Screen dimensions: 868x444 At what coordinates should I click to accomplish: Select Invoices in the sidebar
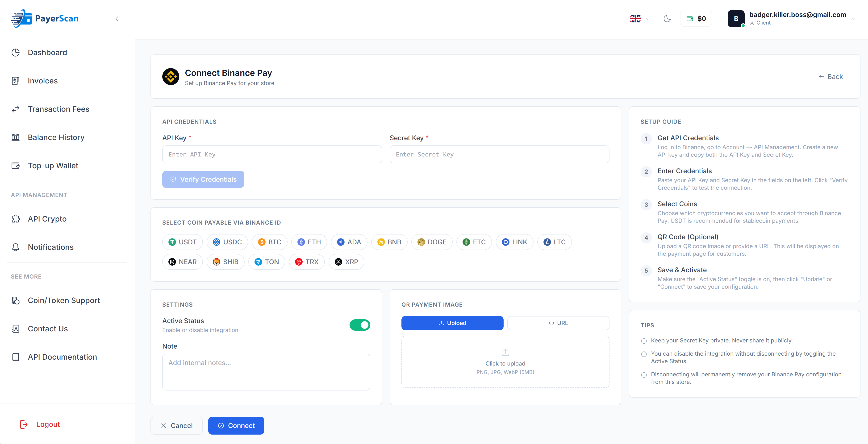tap(43, 81)
